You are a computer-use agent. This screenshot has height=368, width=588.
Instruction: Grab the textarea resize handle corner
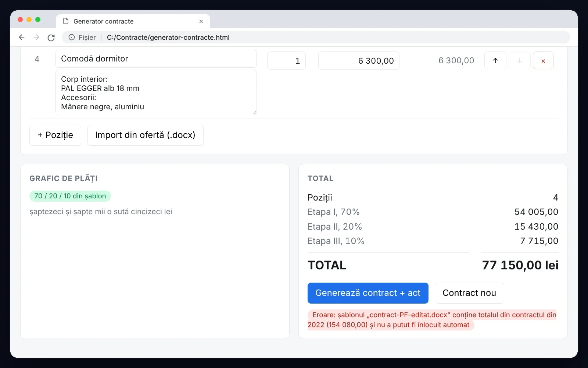click(x=254, y=113)
